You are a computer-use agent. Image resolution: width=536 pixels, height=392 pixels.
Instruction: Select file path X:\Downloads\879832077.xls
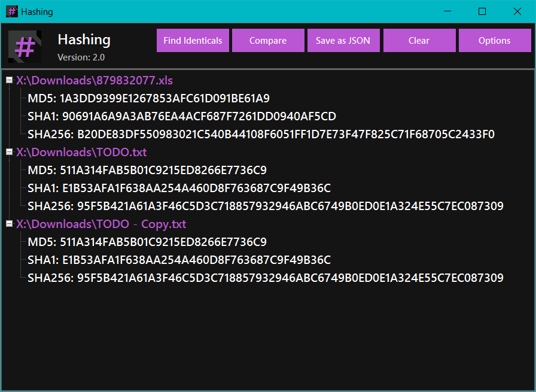tap(95, 80)
